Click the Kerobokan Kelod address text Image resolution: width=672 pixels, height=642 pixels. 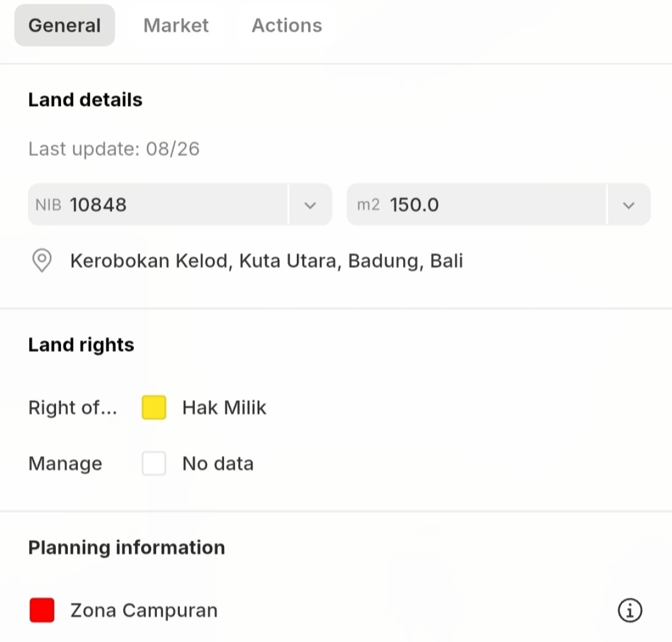267,261
